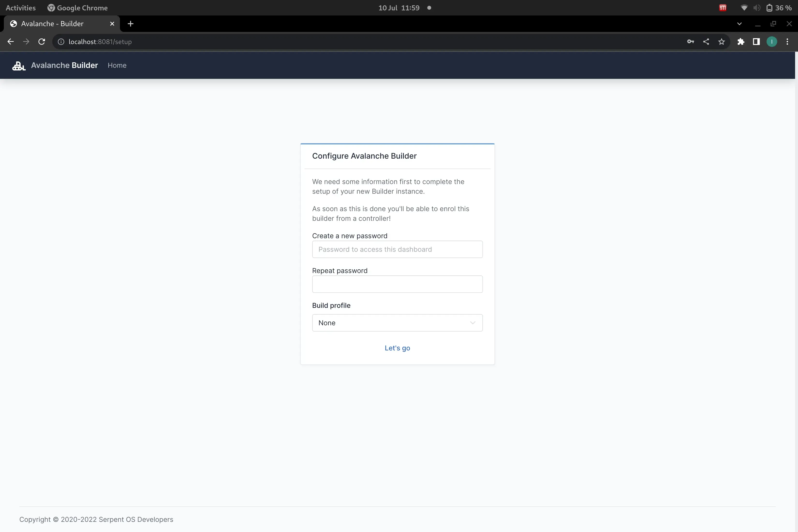Click the Copyright Serpent OS Developers text

[x=96, y=519]
